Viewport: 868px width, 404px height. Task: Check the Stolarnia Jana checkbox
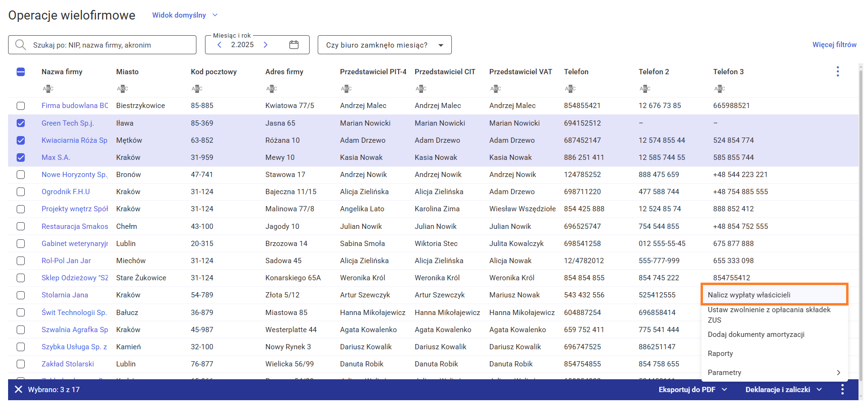20,295
